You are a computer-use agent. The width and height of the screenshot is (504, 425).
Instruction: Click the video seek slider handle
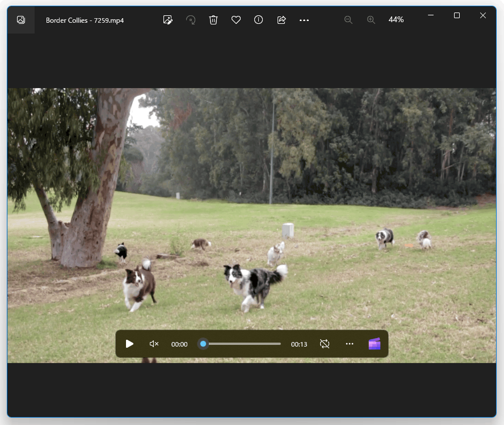203,344
